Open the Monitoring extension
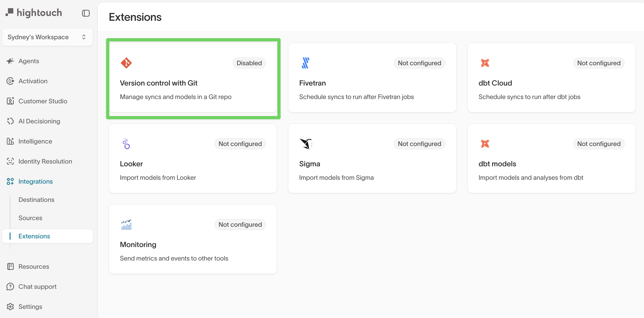Viewport: 644px width, 318px height. point(193,239)
